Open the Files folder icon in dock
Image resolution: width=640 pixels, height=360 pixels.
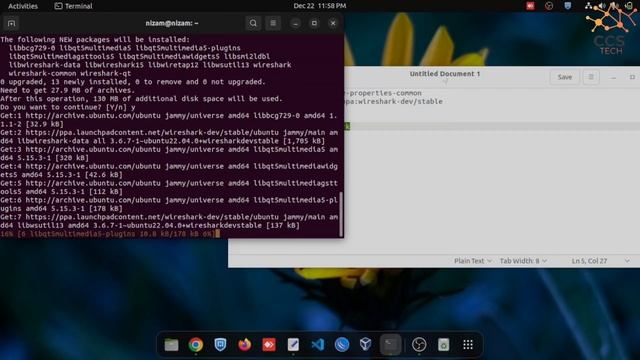[171, 345]
